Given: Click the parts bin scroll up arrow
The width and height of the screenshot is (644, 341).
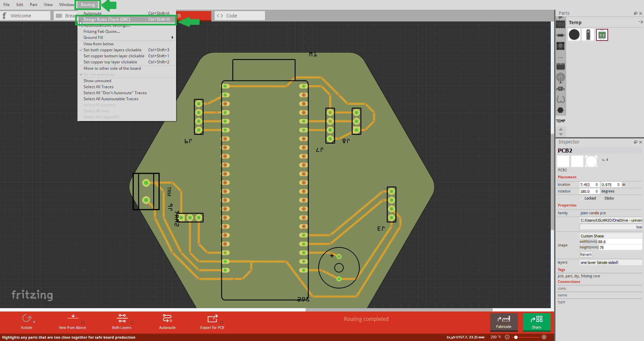Looking at the screenshot, I should click(x=561, y=129).
